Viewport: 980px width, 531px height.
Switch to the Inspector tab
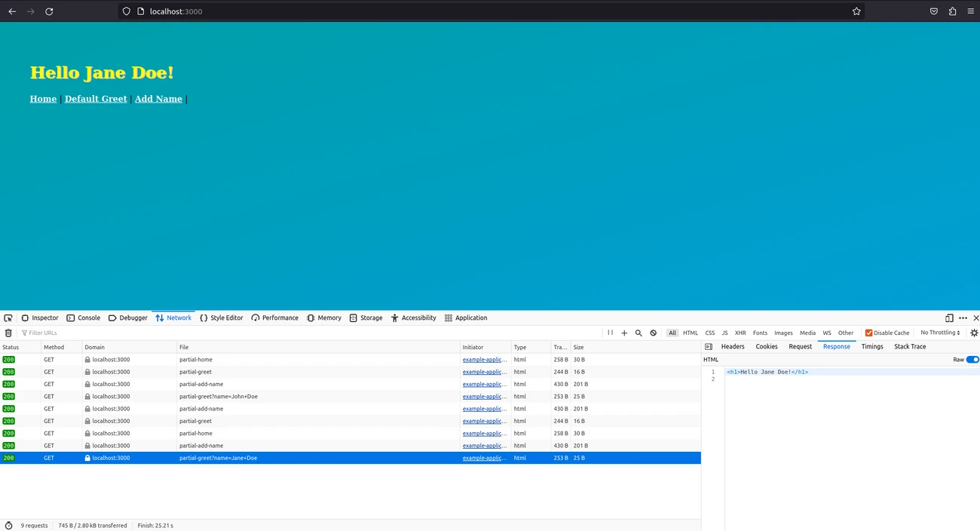pyautogui.click(x=40, y=318)
